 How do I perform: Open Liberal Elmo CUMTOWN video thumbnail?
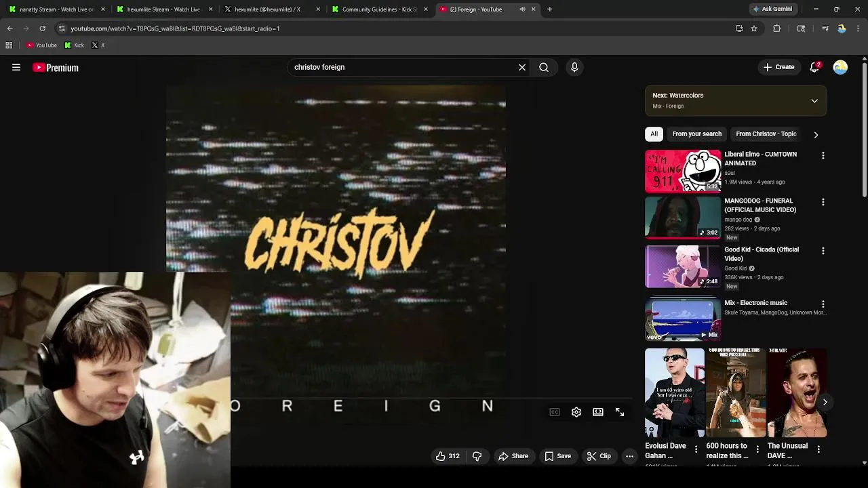pyautogui.click(x=683, y=171)
